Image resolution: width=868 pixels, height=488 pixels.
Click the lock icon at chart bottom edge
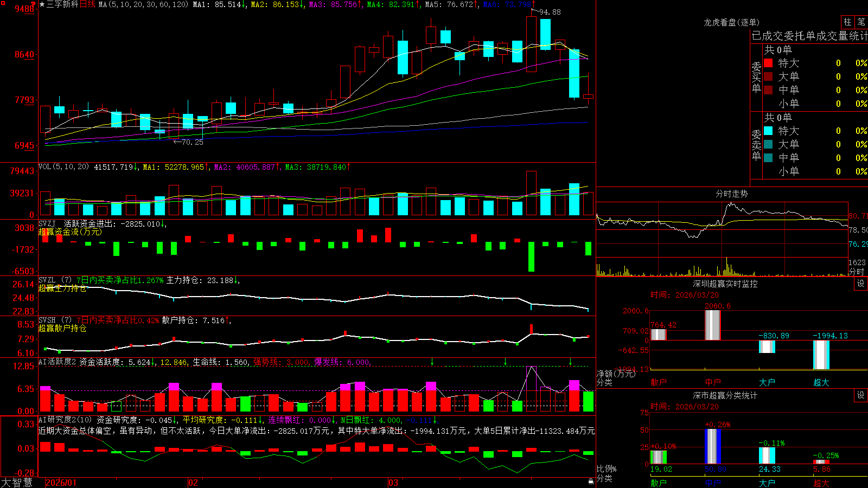click(x=591, y=481)
